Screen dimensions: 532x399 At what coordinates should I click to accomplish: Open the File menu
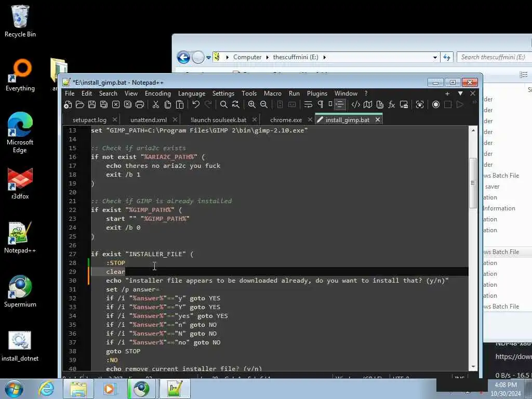click(x=70, y=94)
